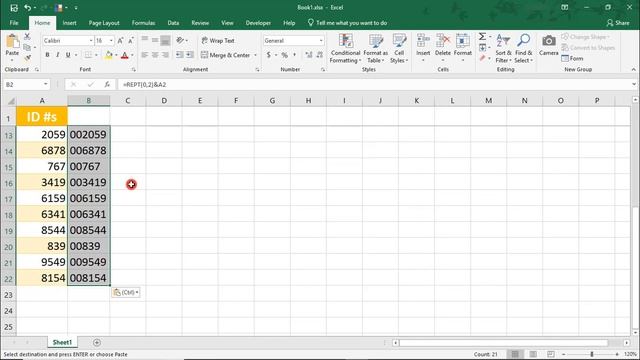Switch to the Page Layout tab

click(x=104, y=23)
